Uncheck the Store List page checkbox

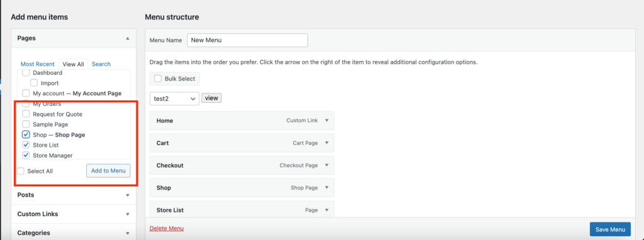pos(26,145)
